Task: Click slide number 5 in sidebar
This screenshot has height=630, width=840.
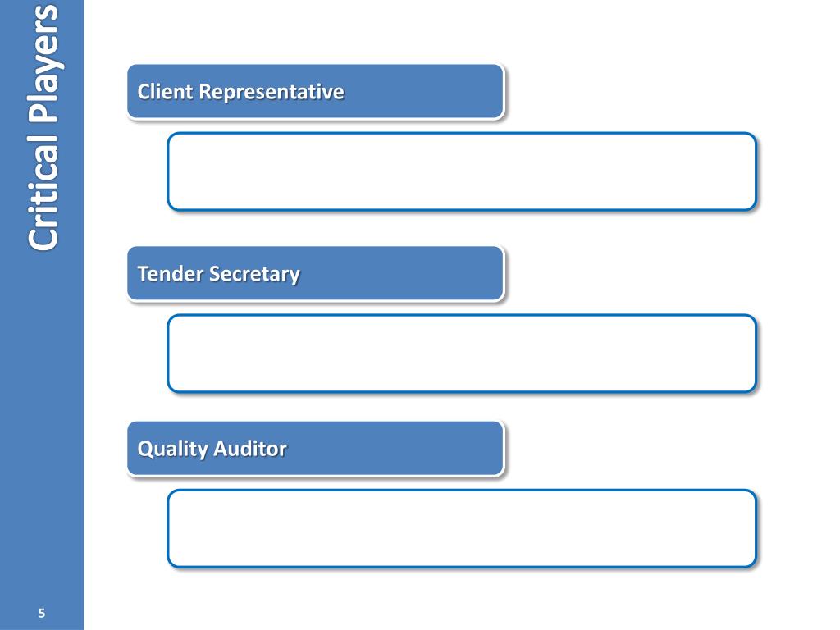Action: click(x=42, y=614)
